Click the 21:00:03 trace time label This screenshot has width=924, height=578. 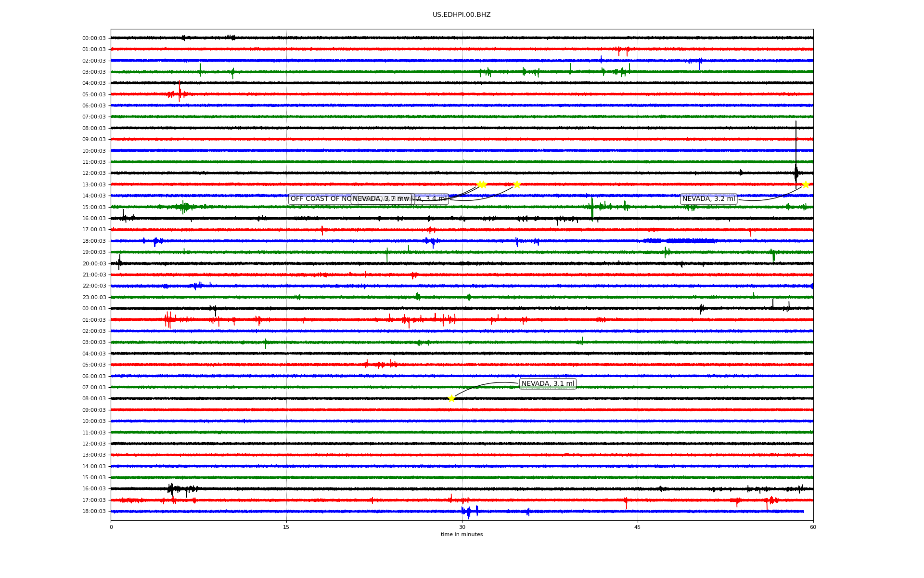(x=94, y=275)
